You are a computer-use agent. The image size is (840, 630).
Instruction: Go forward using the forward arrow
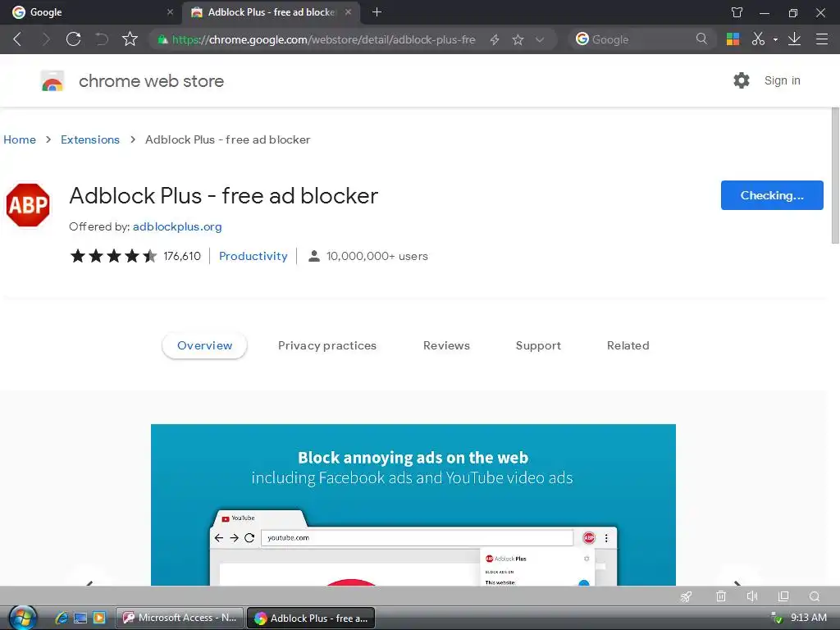(x=46, y=39)
